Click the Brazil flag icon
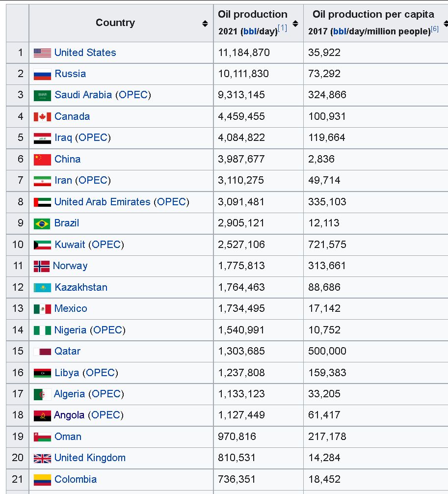Image resolution: width=448 pixels, height=494 pixels. click(x=42, y=223)
